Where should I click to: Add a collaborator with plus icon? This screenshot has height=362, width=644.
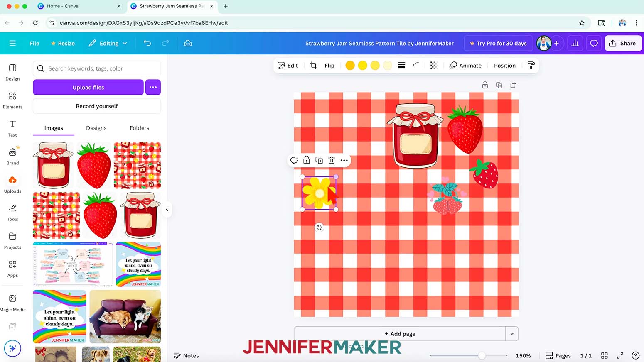click(x=556, y=43)
